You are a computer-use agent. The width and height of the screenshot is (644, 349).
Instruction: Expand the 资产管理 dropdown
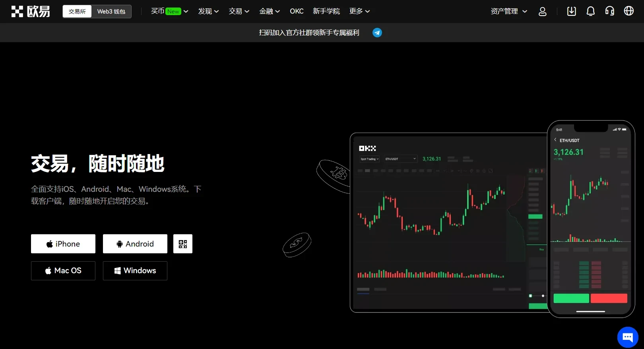coord(508,12)
